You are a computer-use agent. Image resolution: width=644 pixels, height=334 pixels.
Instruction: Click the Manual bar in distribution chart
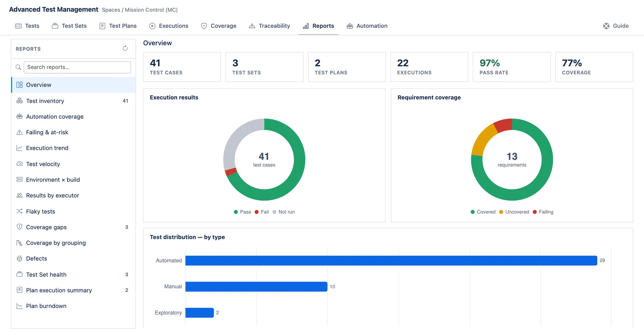tap(256, 286)
